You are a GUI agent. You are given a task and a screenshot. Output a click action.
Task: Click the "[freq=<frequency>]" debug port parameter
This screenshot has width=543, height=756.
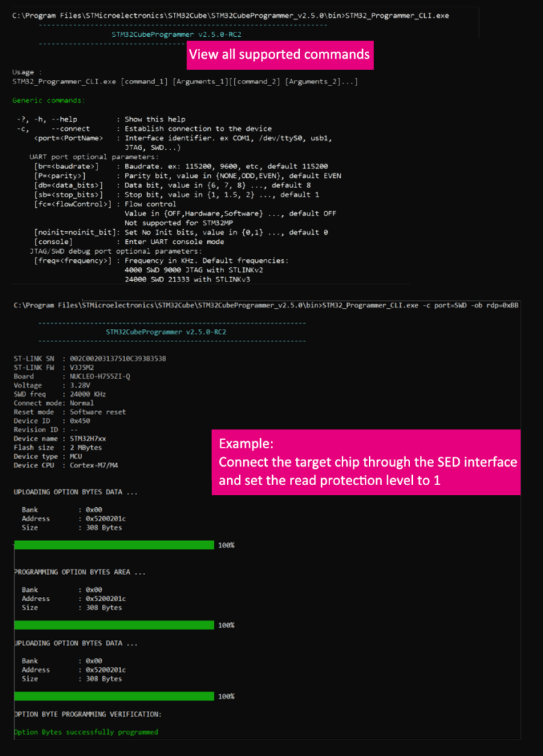tap(73, 260)
